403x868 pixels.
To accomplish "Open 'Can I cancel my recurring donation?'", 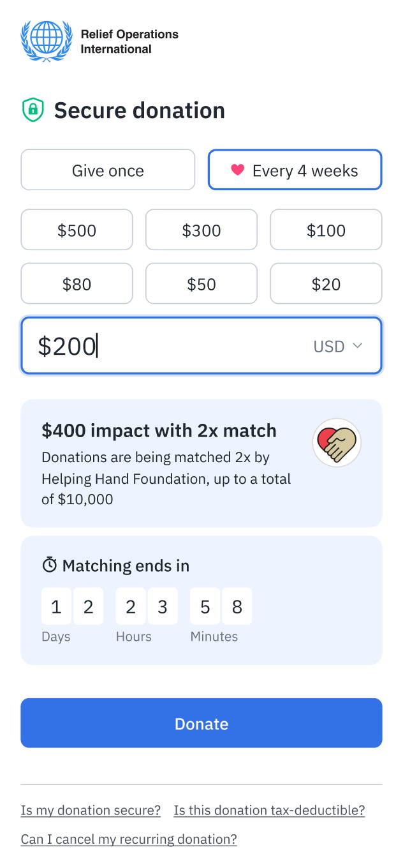I will [128, 839].
